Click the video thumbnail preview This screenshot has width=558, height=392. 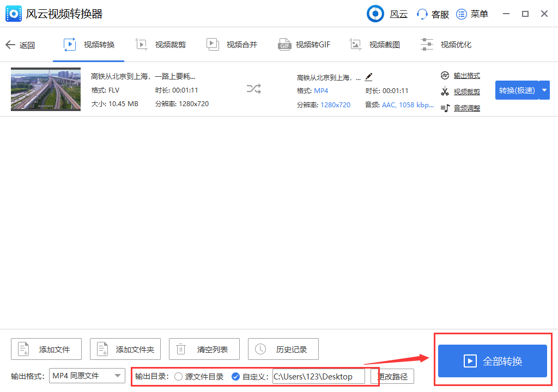tap(46, 89)
